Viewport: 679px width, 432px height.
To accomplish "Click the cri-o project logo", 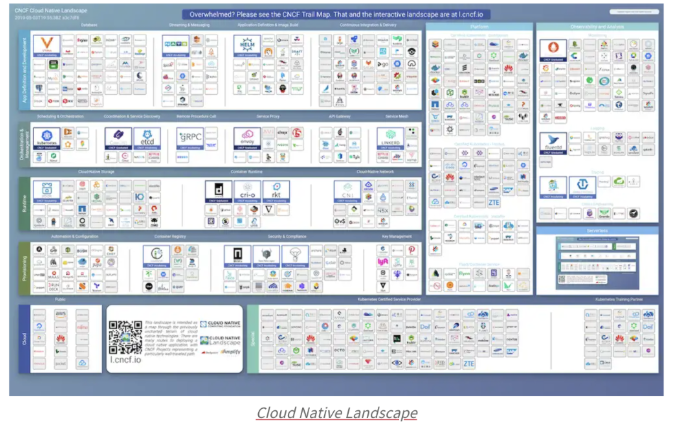I will point(247,192).
